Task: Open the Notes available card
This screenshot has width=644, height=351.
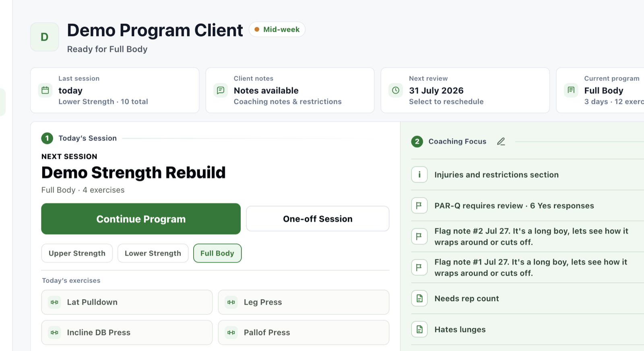Action: 290,90
